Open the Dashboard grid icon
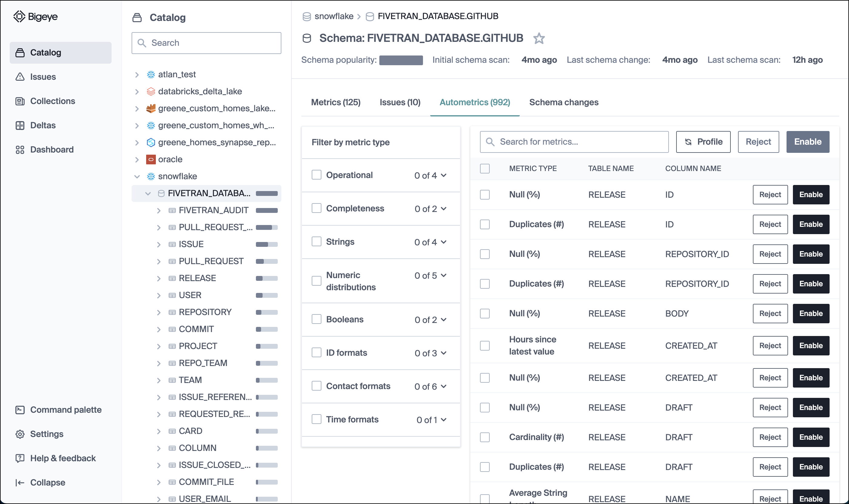Image resolution: width=849 pixels, height=504 pixels. pyautogui.click(x=20, y=150)
